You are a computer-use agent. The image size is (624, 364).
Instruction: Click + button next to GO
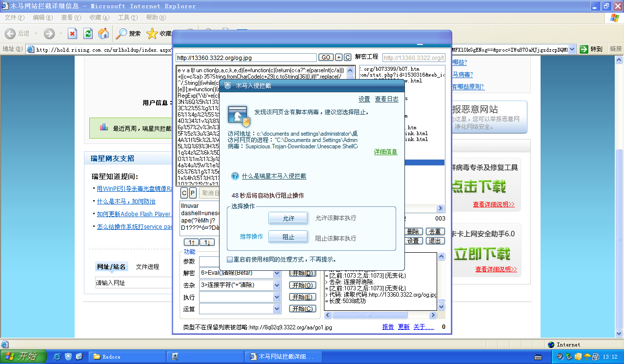[339, 58]
